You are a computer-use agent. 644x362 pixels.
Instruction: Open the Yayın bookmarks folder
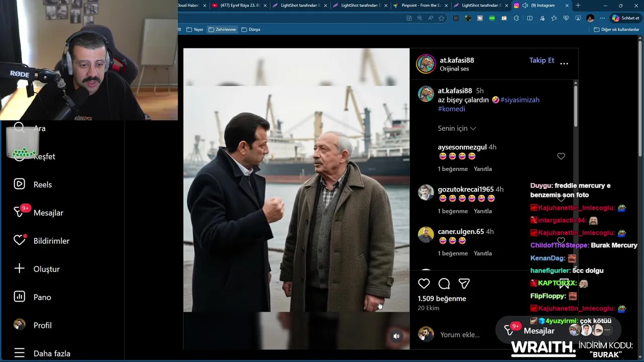point(195,30)
